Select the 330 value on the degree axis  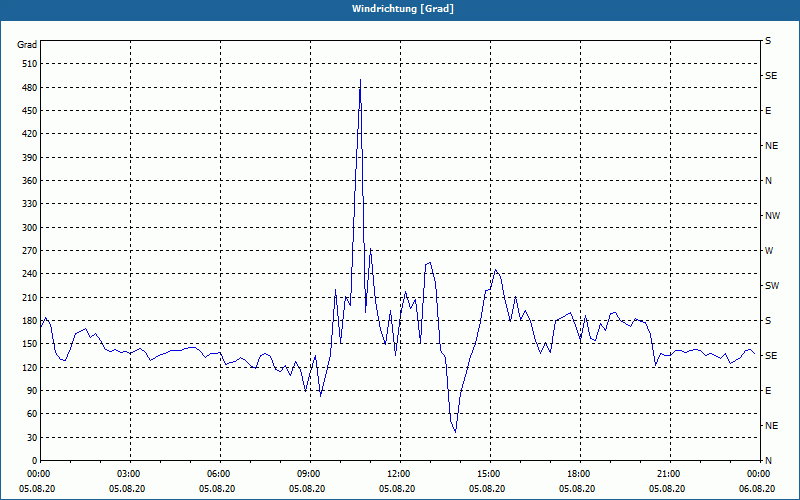point(30,204)
